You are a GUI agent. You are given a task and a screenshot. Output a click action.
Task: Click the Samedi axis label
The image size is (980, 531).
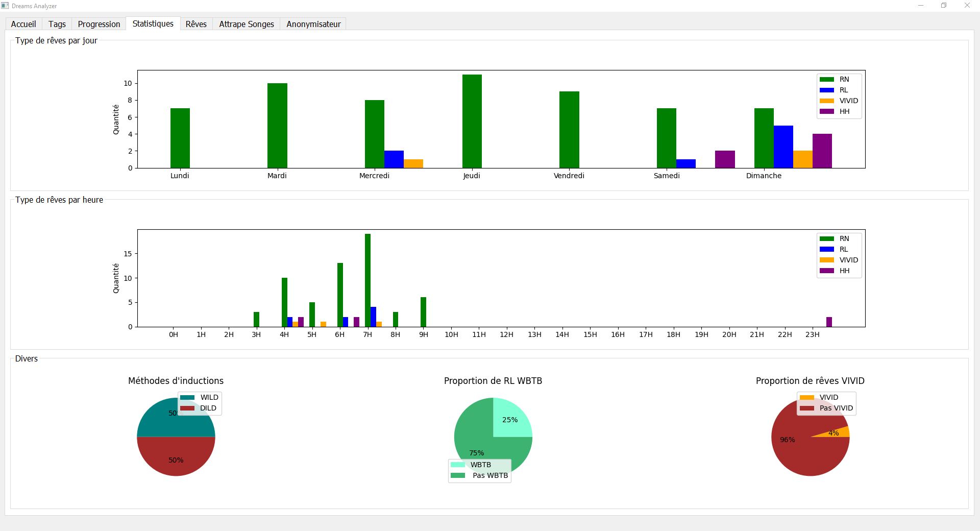pyautogui.click(x=667, y=176)
